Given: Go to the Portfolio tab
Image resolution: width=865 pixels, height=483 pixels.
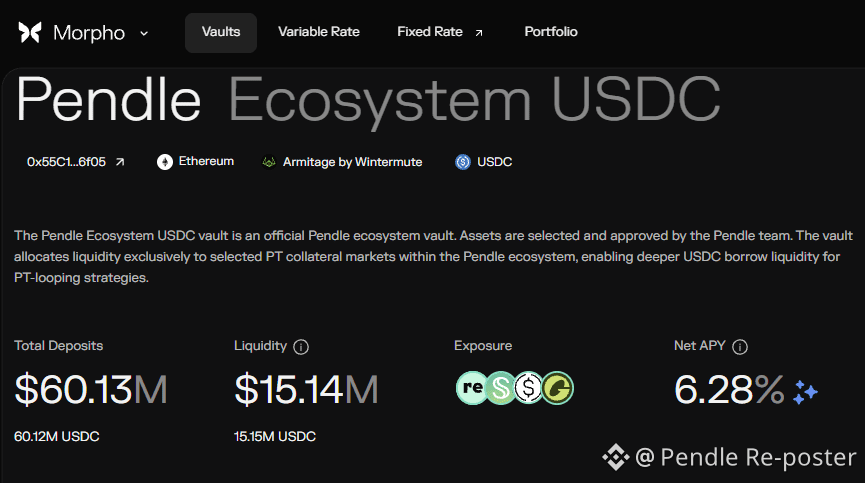Looking at the screenshot, I should click(551, 32).
